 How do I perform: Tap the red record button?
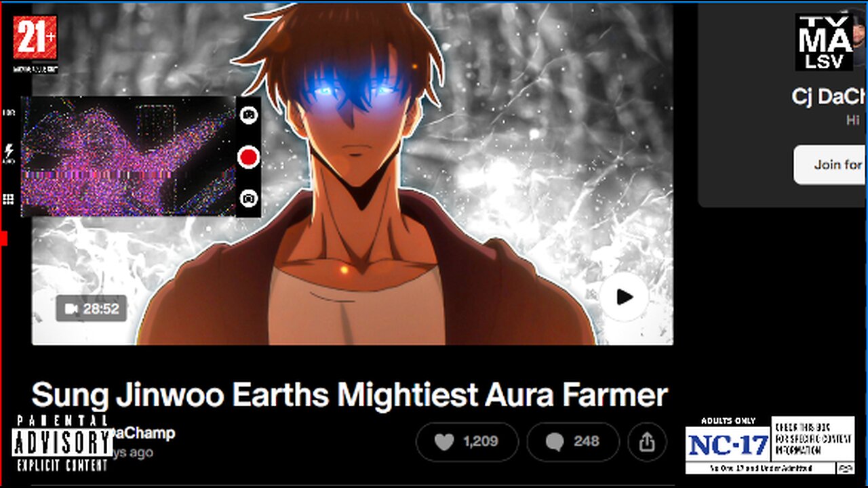click(249, 157)
